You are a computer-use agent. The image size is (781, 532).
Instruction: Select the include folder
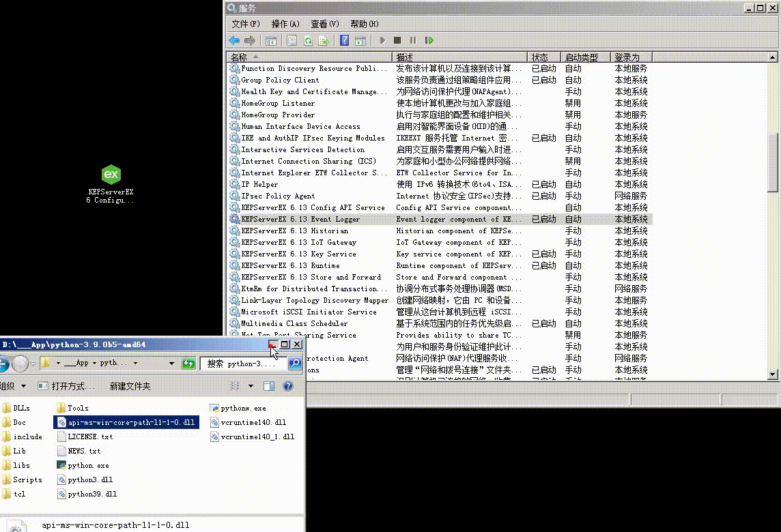[x=22, y=437]
